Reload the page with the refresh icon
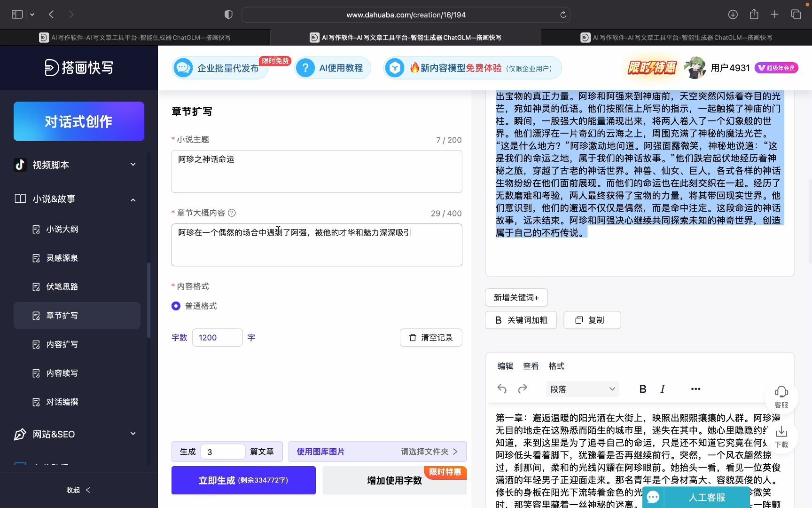 (563, 15)
